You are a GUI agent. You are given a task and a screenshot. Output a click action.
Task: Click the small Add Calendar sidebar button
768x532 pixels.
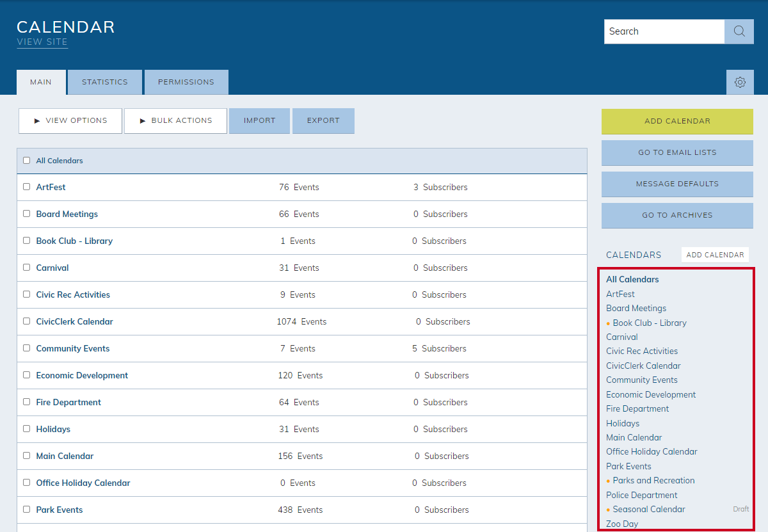click(715, 255)
